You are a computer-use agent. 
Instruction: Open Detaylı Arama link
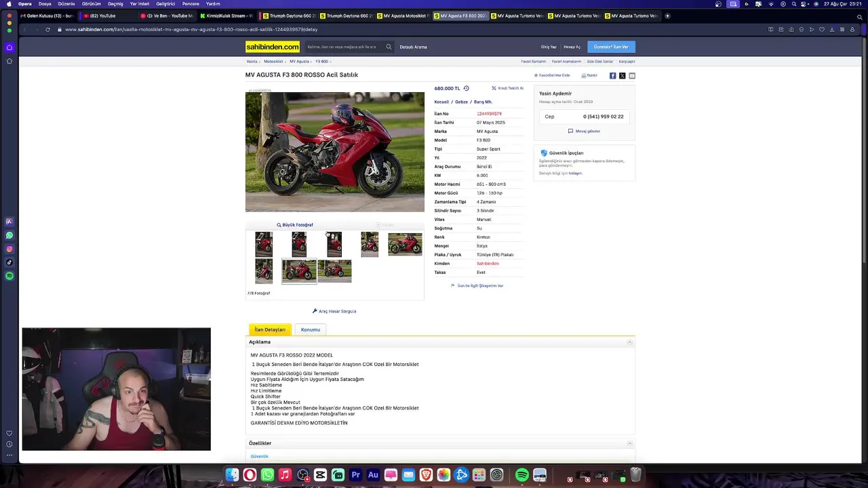pyautogui.click(x=413, y=47)
